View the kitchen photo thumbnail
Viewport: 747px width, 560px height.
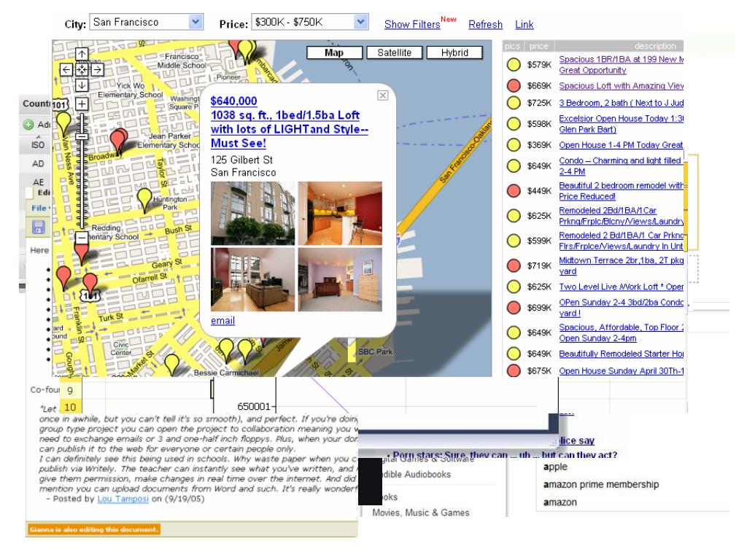pyautogui.click(x=340, y=214)
